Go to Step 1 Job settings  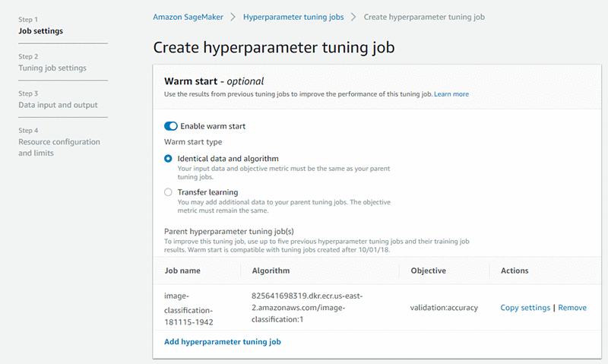(41, 26)
